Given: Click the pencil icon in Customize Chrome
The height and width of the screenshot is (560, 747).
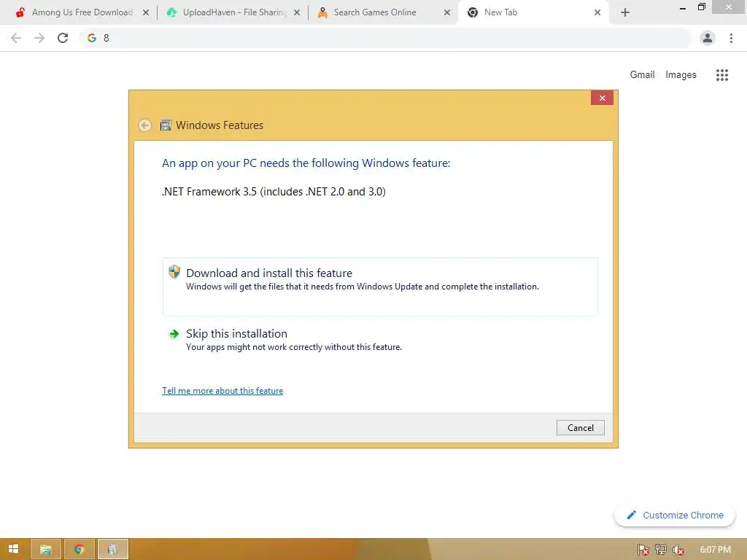Looking at the screenshot, I should (x=632, y=515).
